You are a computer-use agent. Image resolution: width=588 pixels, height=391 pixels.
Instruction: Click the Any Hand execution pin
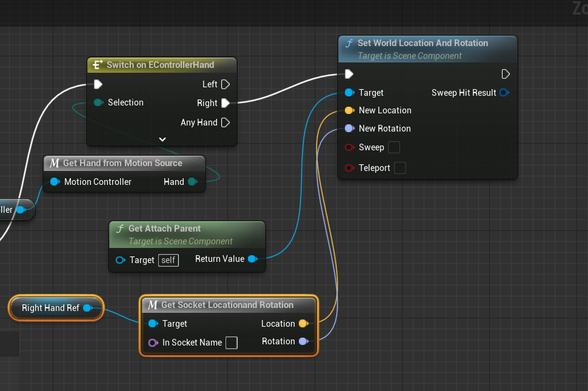[226, 122]
